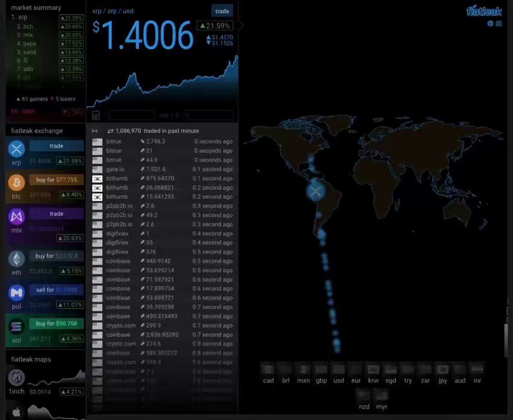This screenshot has width=513, height=420.
Task: Click the Bitcoin coin icon
Action: (x=17, y=183)
